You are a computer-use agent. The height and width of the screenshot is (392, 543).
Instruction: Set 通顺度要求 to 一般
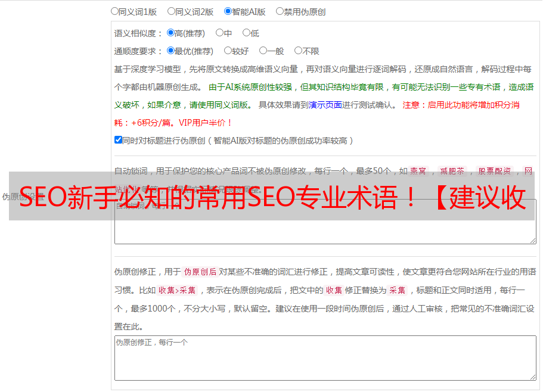263,51
